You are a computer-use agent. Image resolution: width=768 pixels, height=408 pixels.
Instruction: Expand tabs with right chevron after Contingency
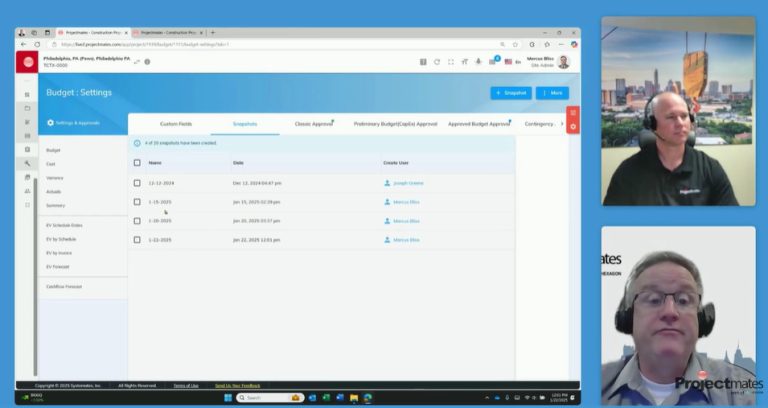(562, 124)
